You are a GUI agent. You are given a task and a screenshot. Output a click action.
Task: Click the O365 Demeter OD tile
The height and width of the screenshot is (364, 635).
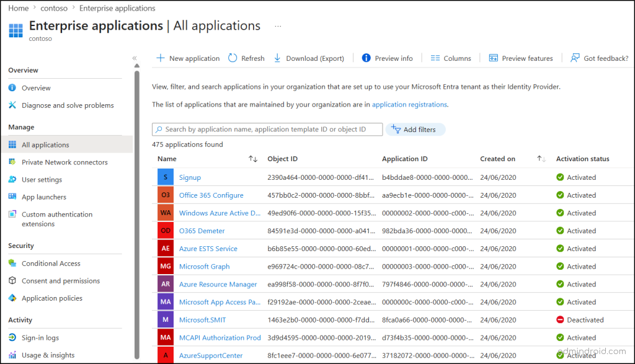(x=166, y=231)
